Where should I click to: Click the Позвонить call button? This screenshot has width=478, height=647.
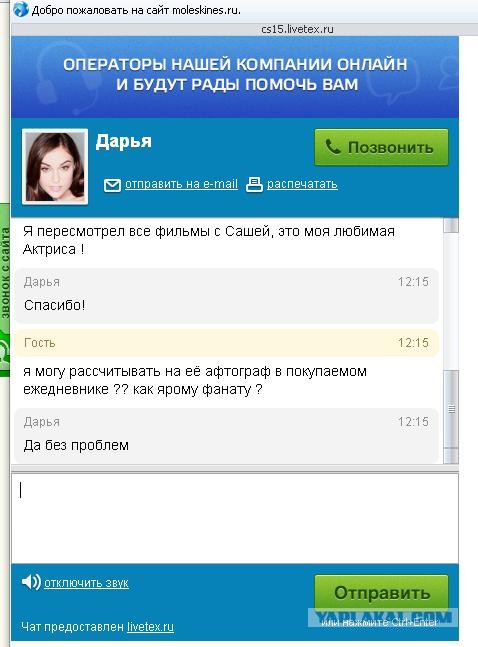click(381, 147)
